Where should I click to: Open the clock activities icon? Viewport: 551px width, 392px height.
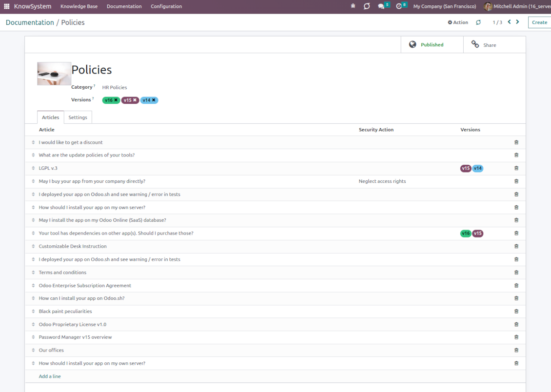399,6
